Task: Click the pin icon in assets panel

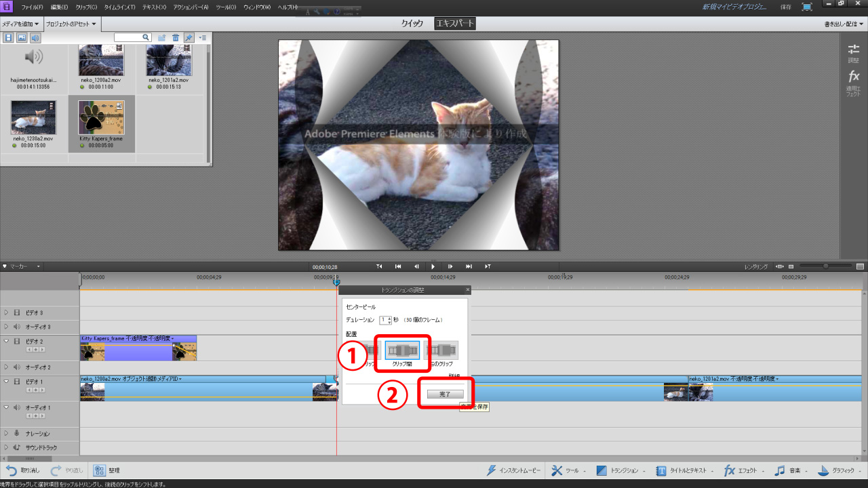Action: [x=189, y=37]
